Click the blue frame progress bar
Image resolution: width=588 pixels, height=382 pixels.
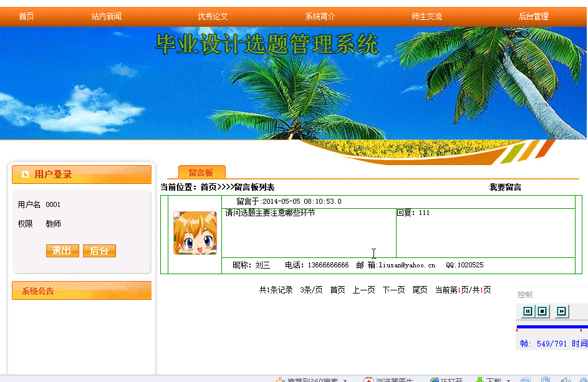point(552,327)
